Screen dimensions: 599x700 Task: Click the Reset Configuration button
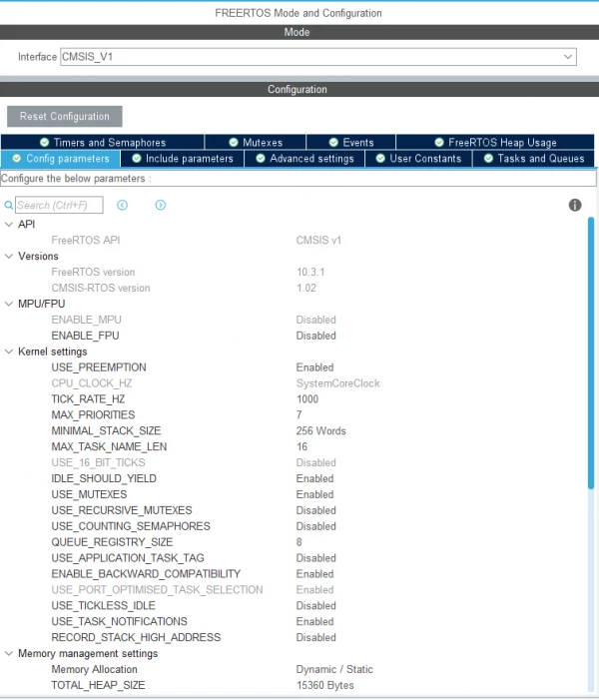click(64, 116)
